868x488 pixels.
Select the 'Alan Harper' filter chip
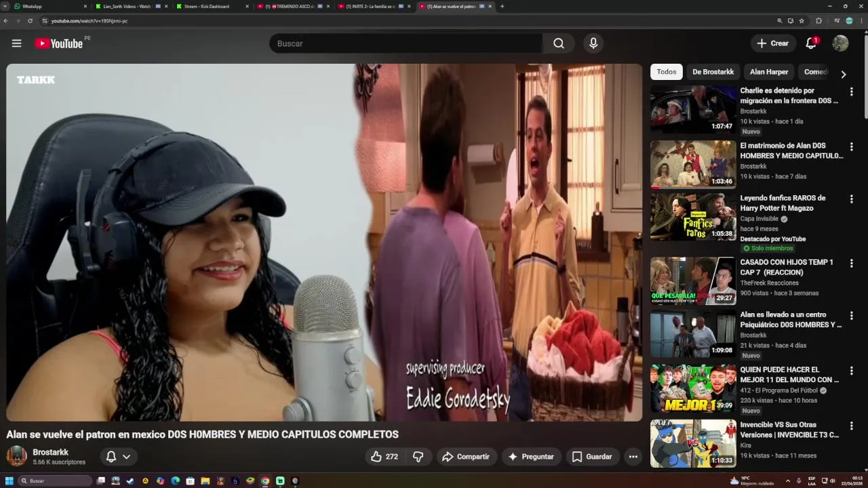coord(769,72)
